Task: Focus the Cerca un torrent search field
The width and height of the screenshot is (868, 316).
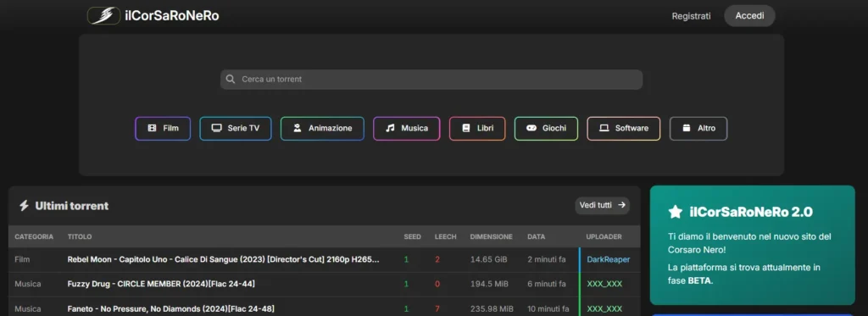Action: point(431,79)
